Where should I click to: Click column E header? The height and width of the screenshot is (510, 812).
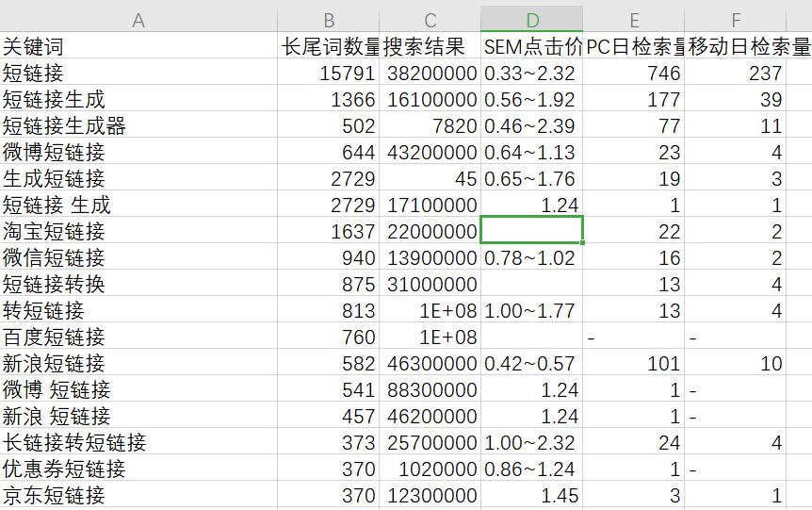[634, 20]
